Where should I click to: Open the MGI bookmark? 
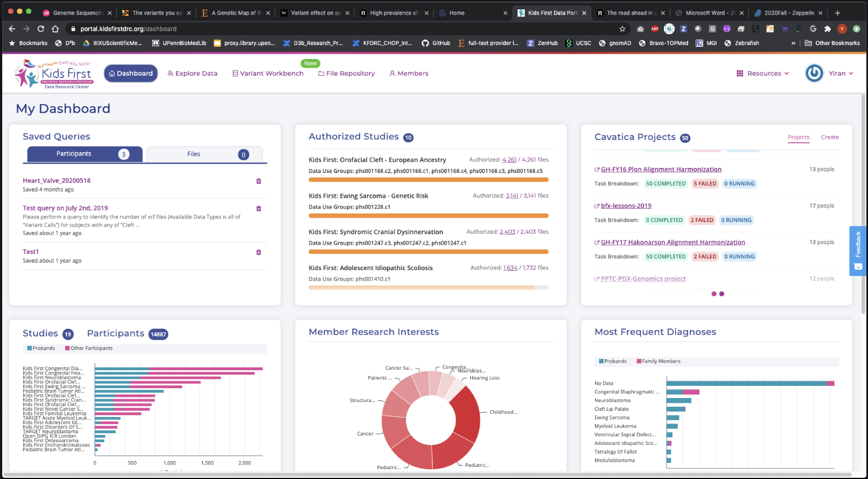pos(706,43)
